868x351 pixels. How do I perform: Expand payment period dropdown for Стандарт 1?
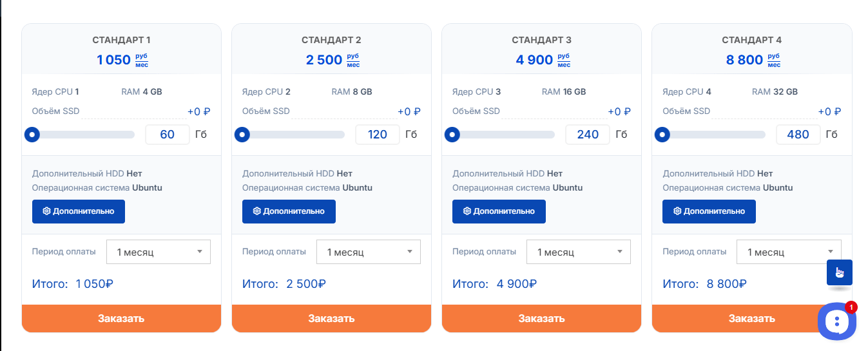(x=158, y=252)
